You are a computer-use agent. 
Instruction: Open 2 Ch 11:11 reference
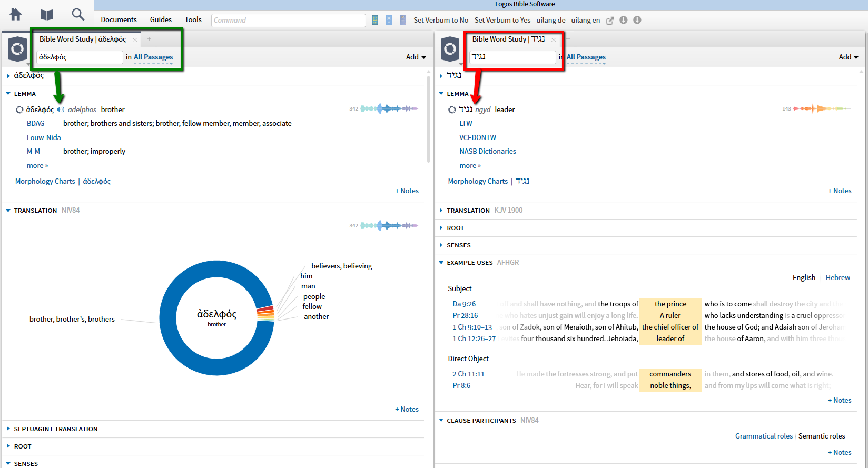468,374
